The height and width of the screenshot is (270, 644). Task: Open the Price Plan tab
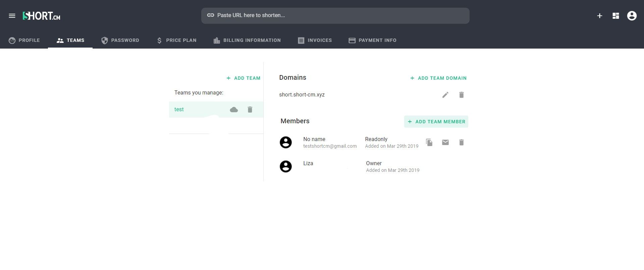tap(176, 40)
